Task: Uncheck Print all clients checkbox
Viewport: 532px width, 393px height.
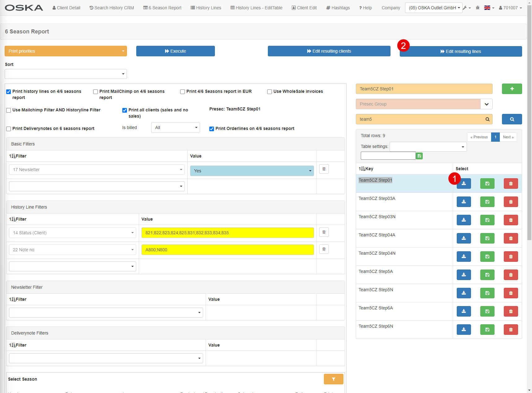Action: point(125,110)
